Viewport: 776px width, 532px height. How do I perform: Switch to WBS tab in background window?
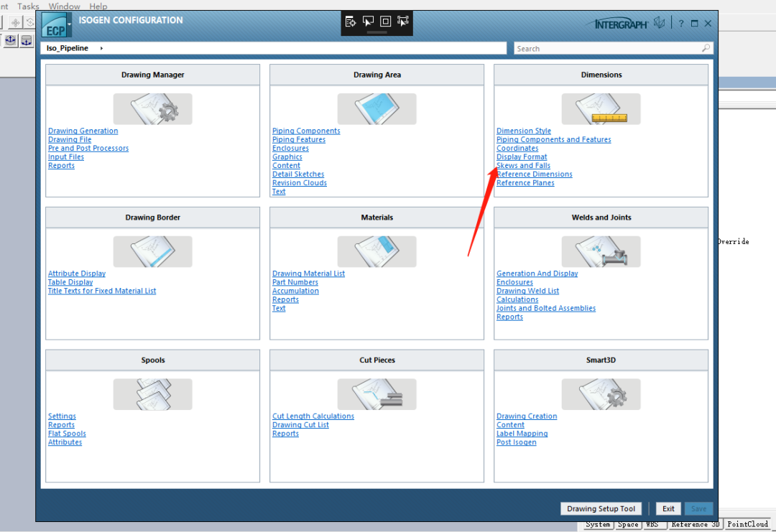coord(652,525)
